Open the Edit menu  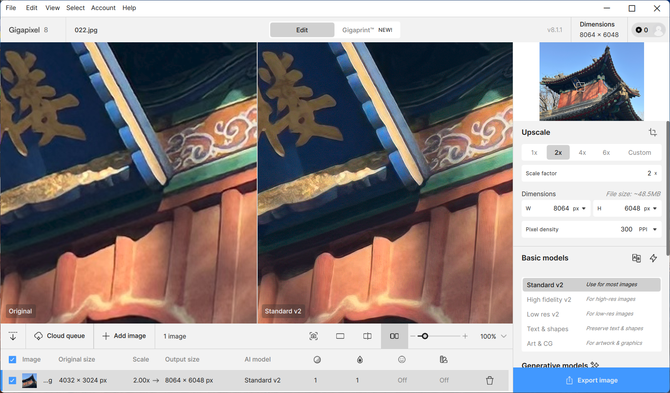(x=31, y=8)
